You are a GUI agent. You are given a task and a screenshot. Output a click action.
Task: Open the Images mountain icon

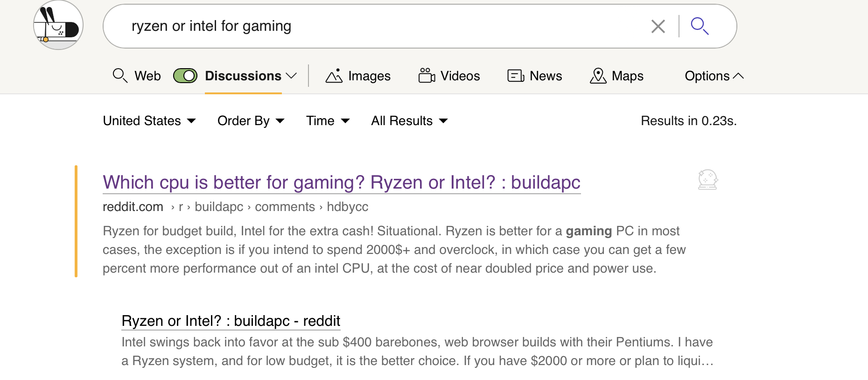(x=334, y=76)
